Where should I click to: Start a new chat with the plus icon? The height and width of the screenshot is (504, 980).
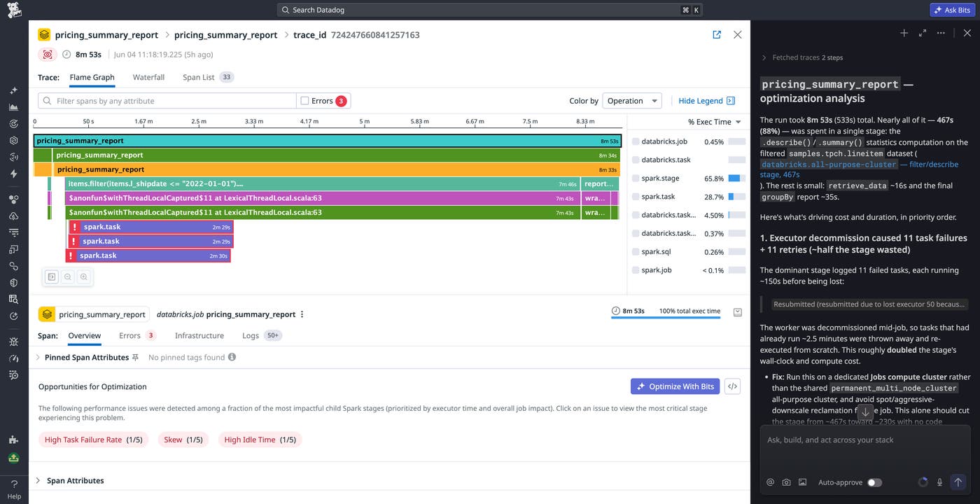coord(904,33)
